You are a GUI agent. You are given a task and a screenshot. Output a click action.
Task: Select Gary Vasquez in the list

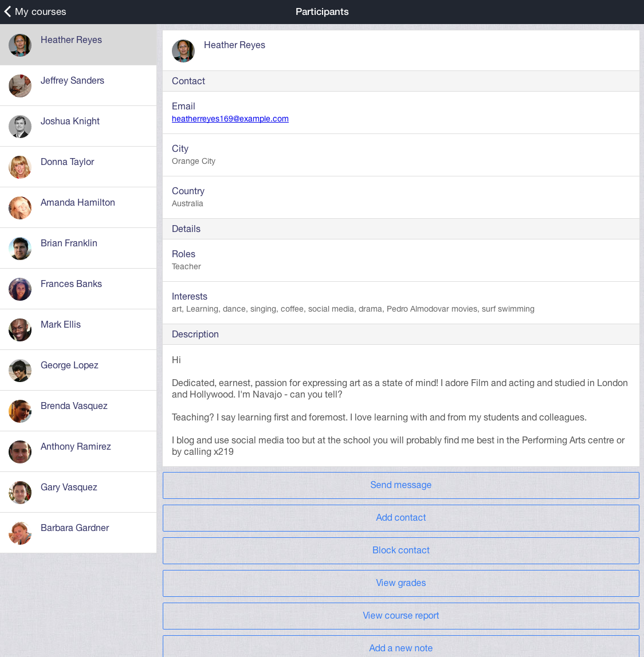point(78,492)
